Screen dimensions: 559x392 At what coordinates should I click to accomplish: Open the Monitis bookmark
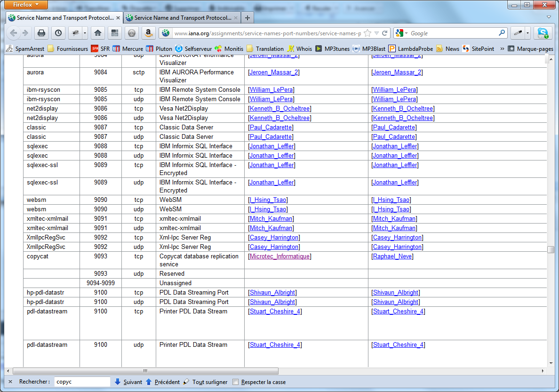coord(229,49)
